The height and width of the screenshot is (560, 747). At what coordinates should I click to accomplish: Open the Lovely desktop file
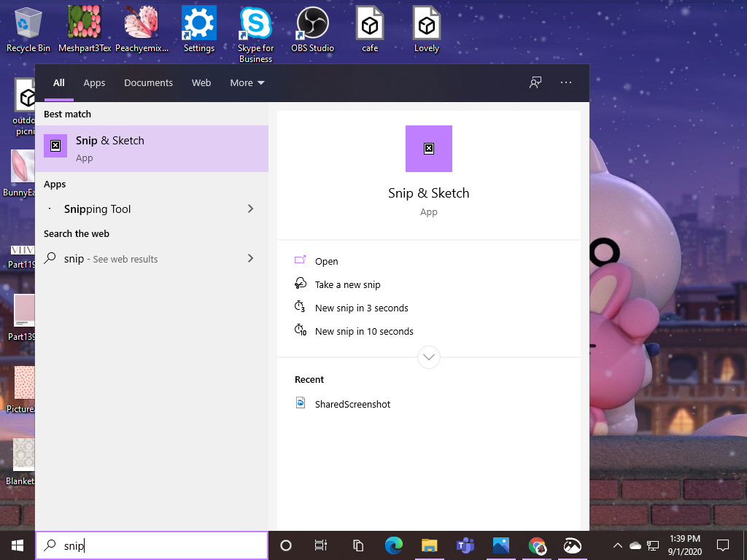point(426,29)
